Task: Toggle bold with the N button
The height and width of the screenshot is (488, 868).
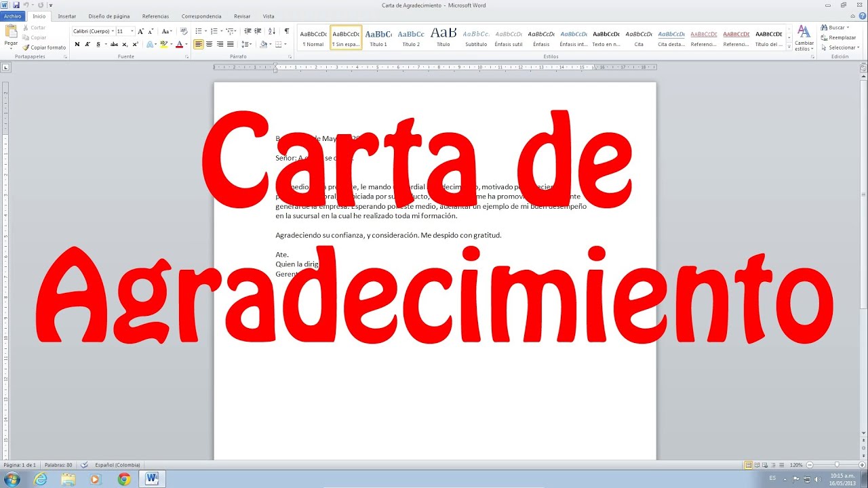Action: [77, 44]
